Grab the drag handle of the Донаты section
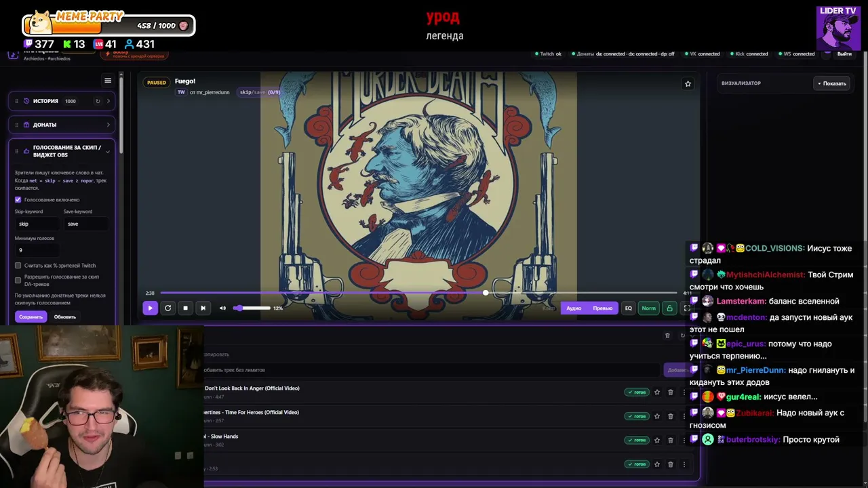The height and width of the screenshot is (488, 868). [16, 125]
